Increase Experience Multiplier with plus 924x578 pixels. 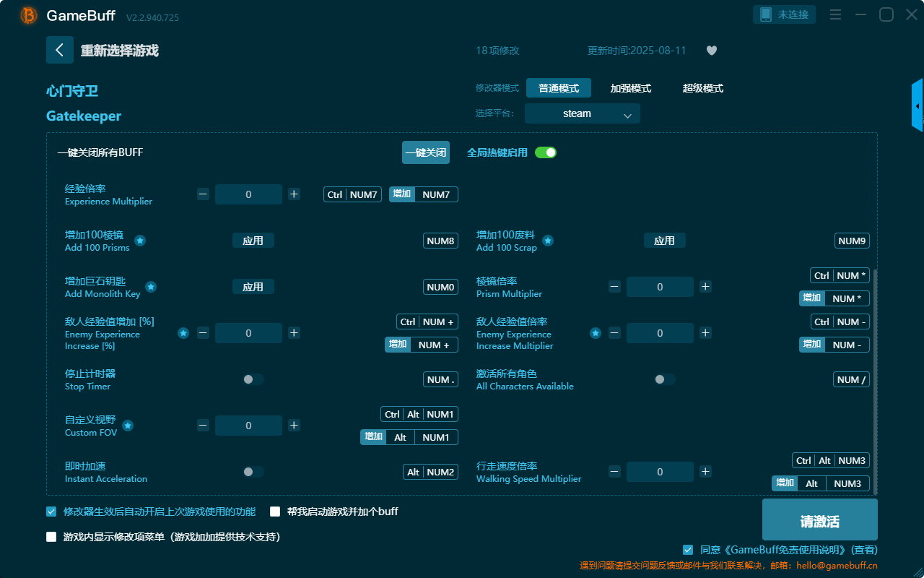pos(294,194)
